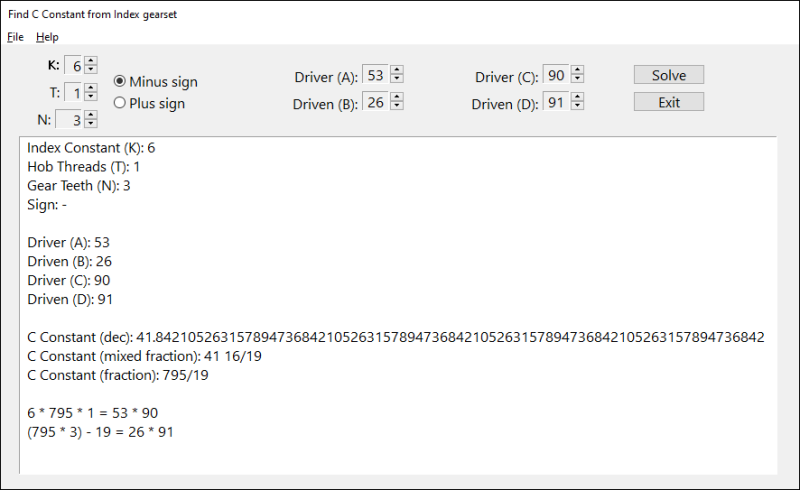Open the Help menu
The image size is (800, 490).
click(x=47, y=37)
